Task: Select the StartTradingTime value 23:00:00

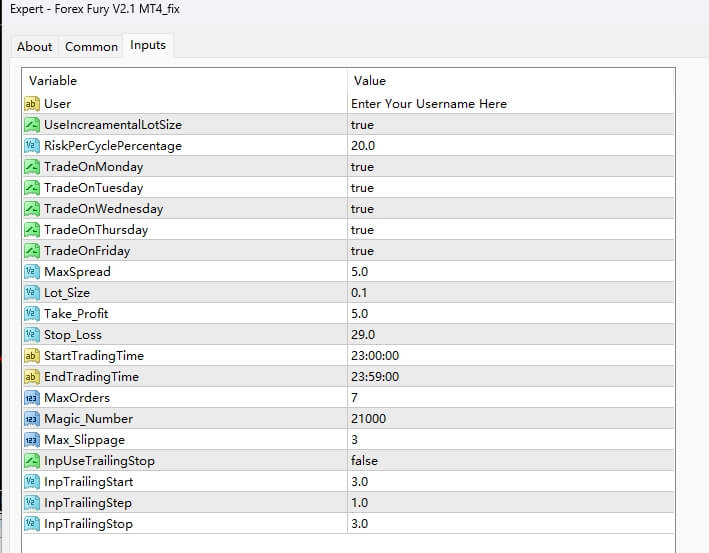Action: tap(375, 356)
